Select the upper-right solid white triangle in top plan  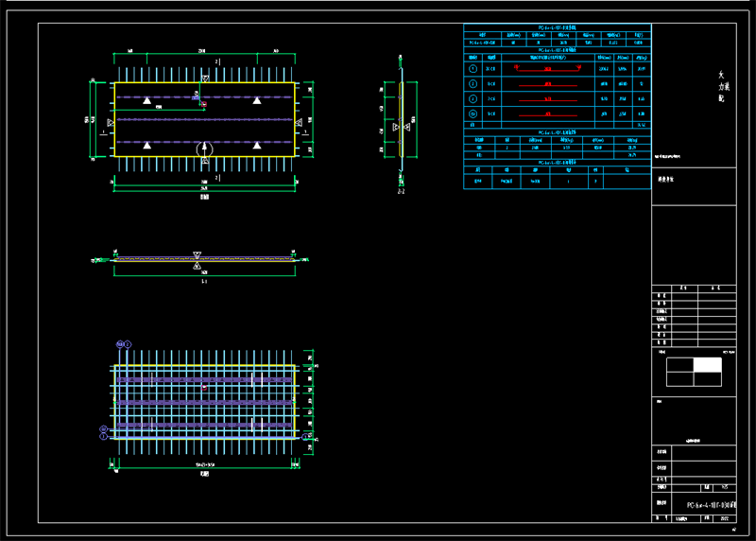coord(257,100)
